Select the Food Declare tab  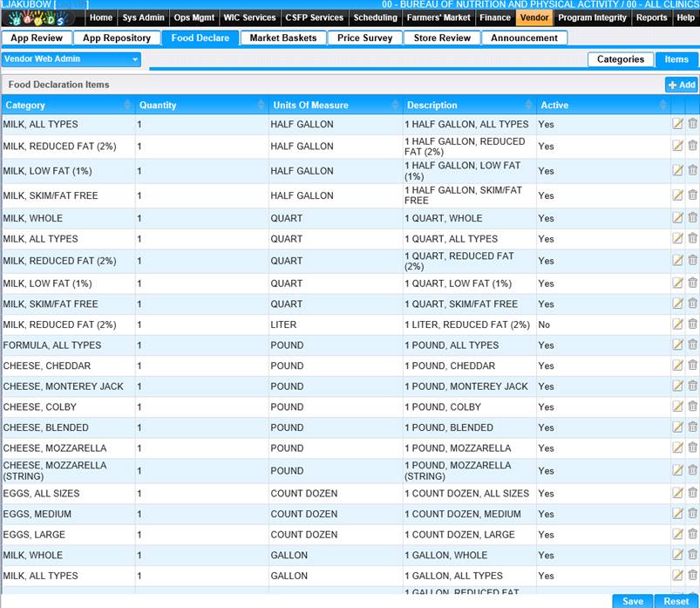click(200, 38)
